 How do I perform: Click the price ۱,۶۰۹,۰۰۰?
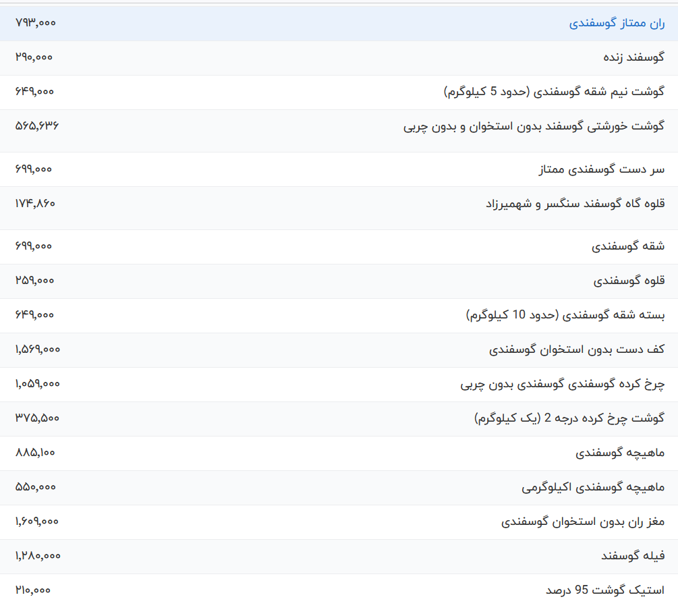(x=36, y=522)
